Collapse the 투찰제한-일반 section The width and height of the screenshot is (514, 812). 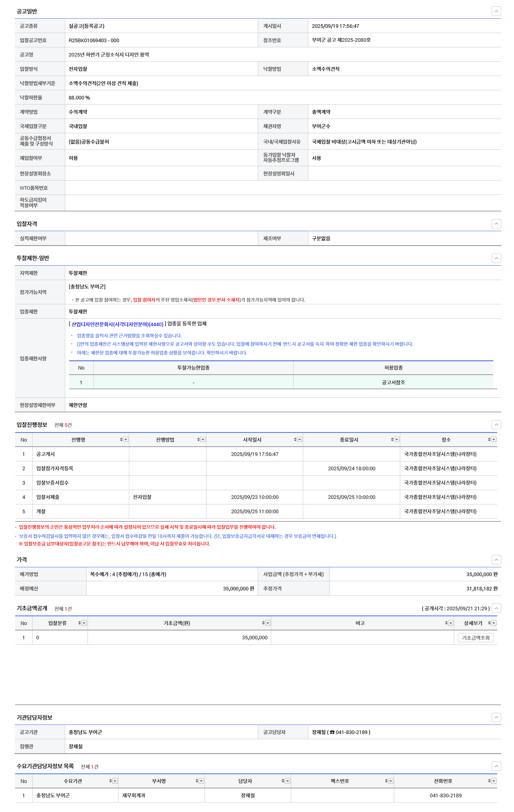click(496, 258)
